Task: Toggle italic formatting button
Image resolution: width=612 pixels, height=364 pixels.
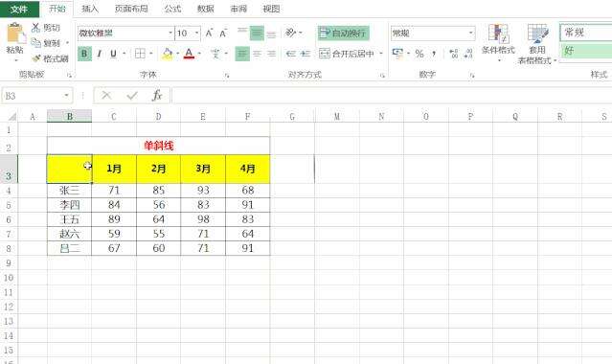Action: 100,54
